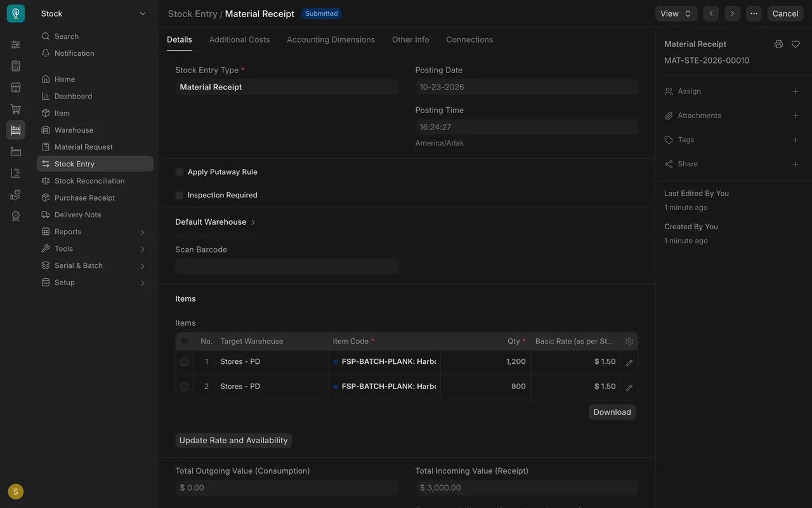Toggle the Inspection Required checkbox
The width and height of the screenshot is (812, 508).
click(180, 196)
